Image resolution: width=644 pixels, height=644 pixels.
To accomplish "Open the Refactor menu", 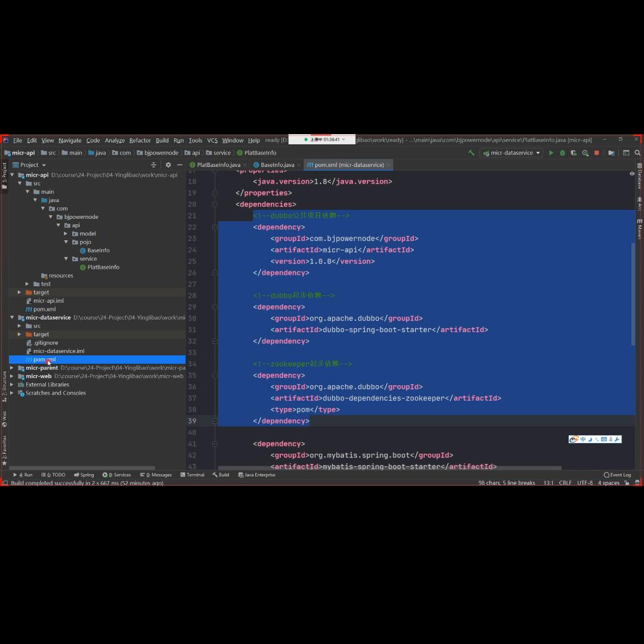I will click(x=140, y=140).
